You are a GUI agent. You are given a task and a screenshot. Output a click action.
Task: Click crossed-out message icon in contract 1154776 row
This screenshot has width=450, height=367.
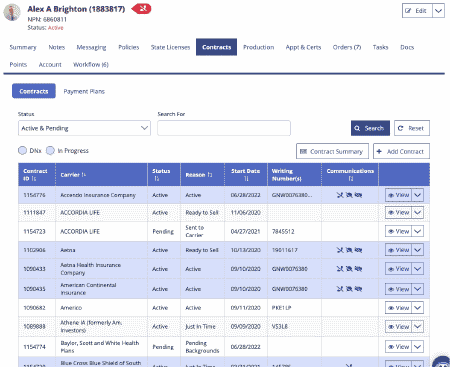coord(358,195)
